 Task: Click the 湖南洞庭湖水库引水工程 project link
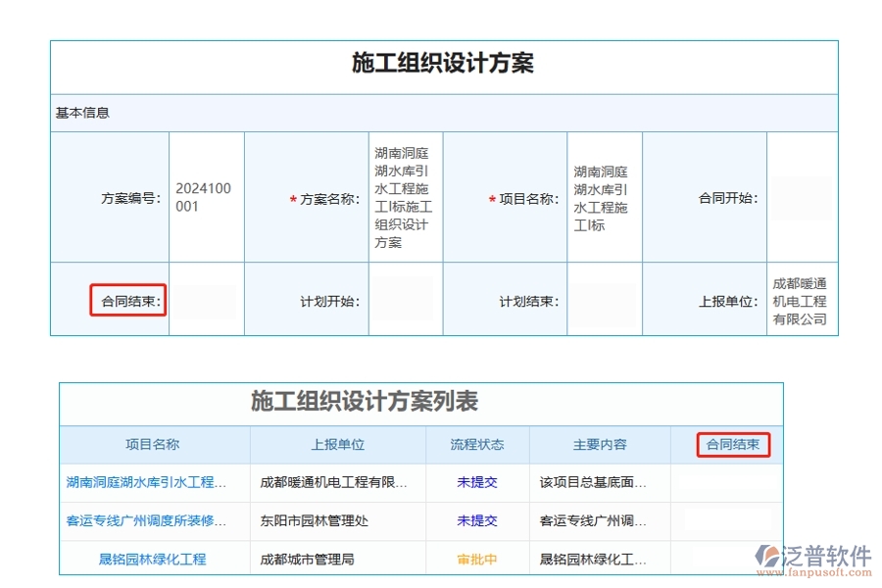[x=149, y=483]
